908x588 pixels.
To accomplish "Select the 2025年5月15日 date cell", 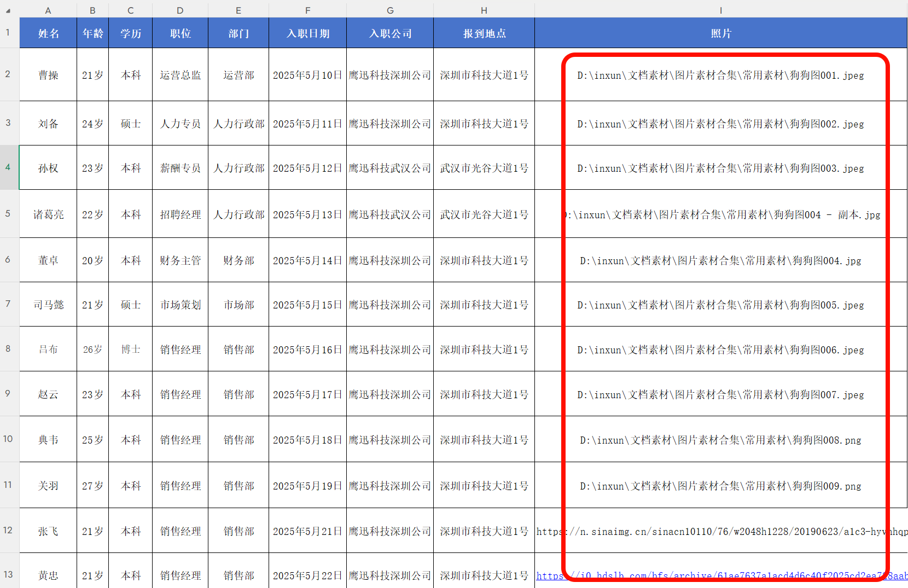I will coord(307,305).
